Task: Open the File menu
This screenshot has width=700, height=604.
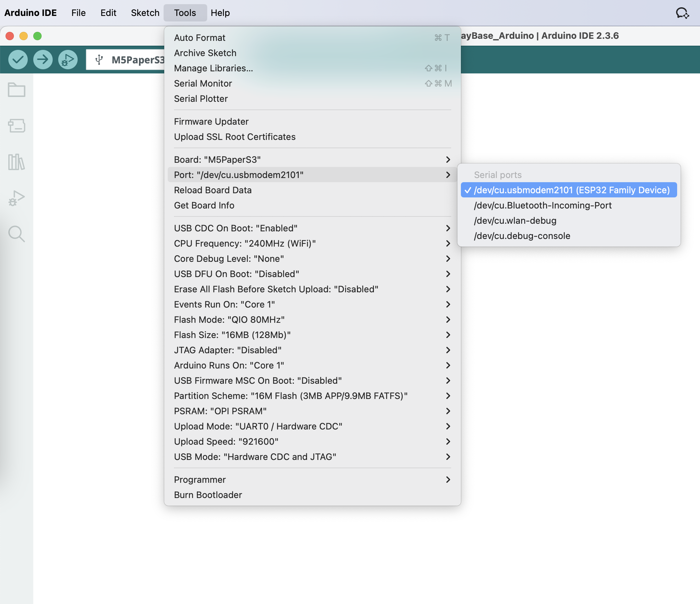Action: 78,13
